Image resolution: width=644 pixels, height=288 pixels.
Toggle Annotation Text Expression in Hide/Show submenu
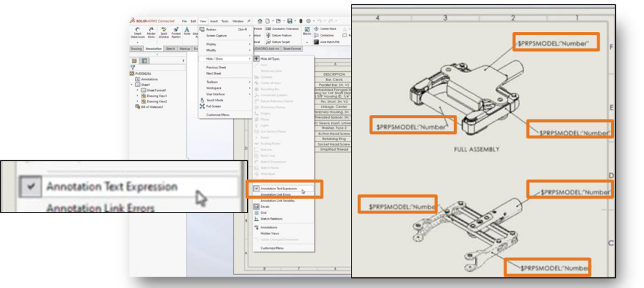[284, 189]
